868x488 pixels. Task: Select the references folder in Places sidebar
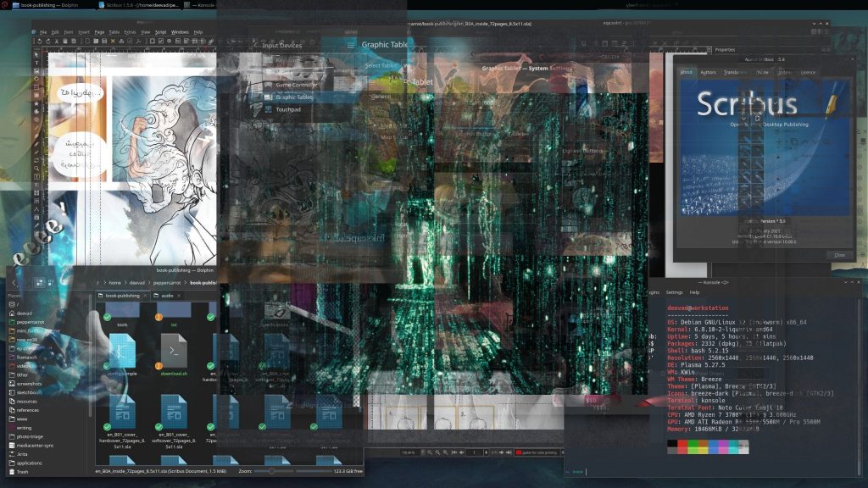pyautogui.click(x=28, y=409)
